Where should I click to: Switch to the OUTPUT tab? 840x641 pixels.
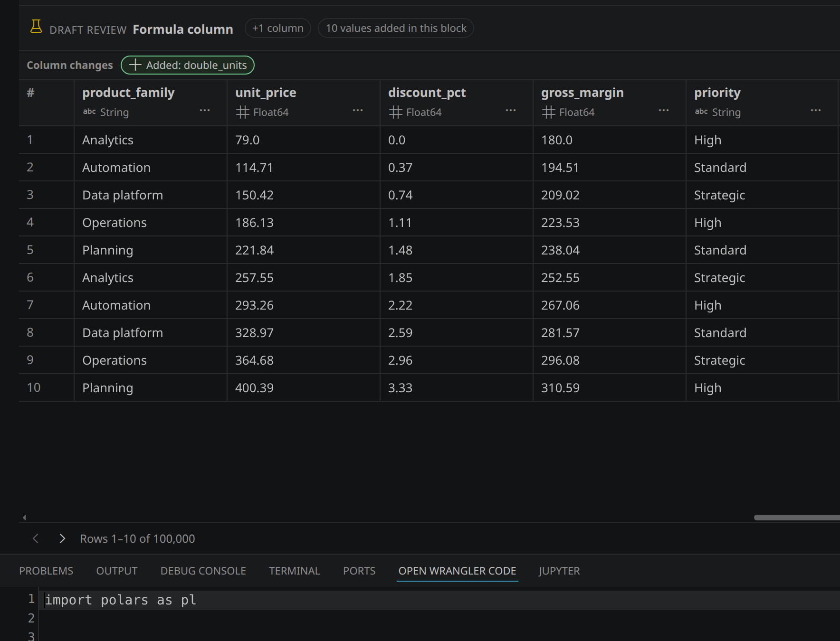[117, 571]
